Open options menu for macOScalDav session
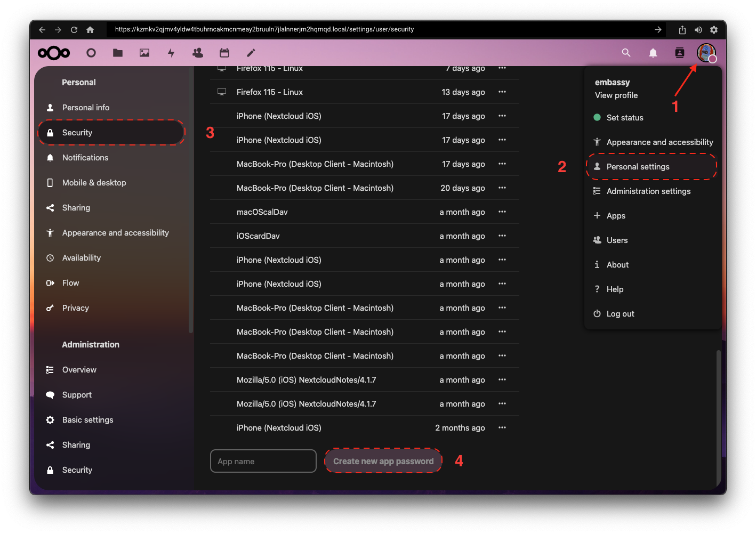The image size is (756, 534). [502, 212]
